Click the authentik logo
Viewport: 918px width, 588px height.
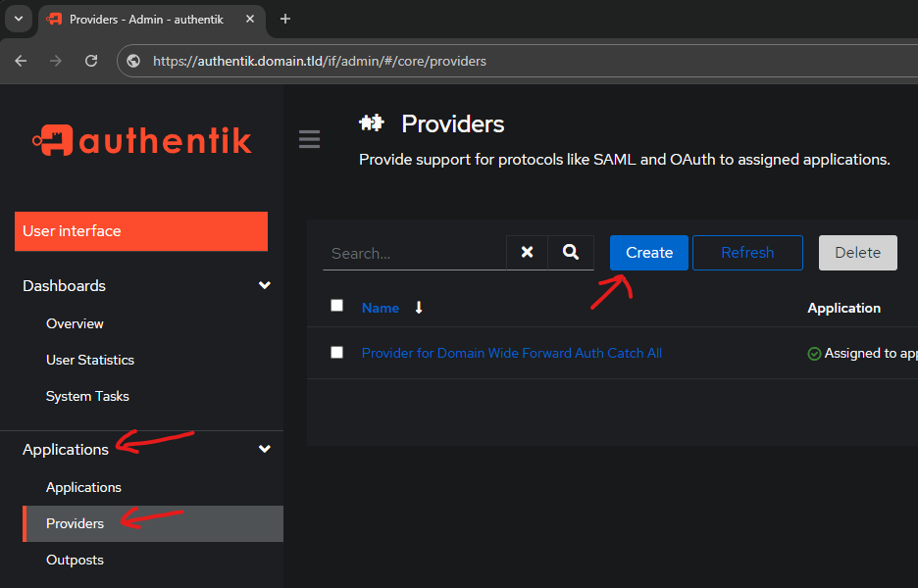(141, 140)
